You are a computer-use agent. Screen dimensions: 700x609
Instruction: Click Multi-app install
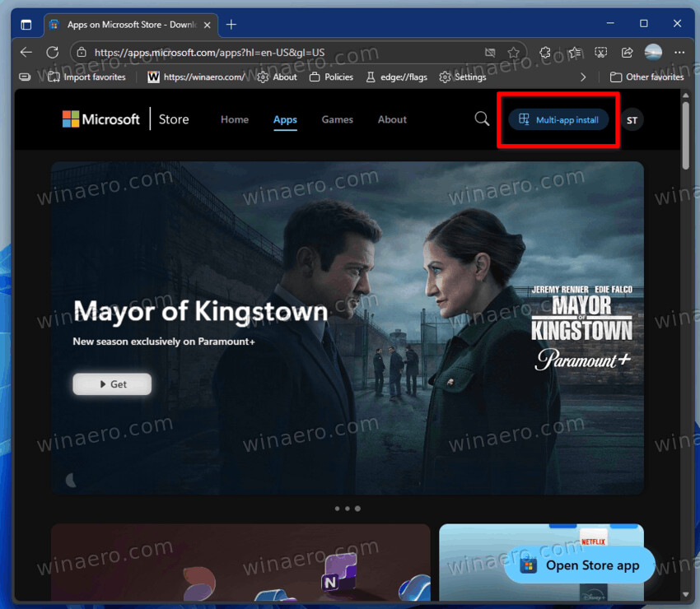[558, 119]
